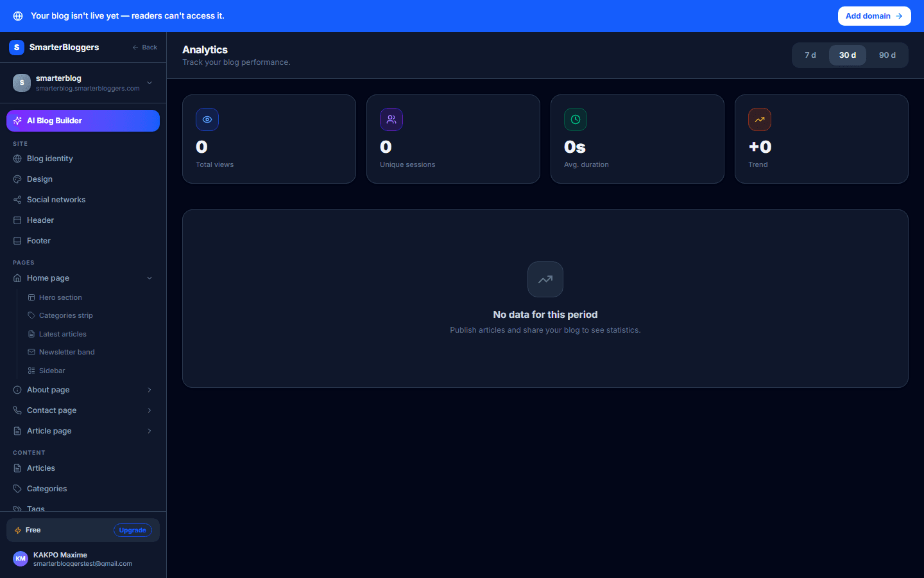Screen dimensions: 924x578
Task: Click the palette icon beside Design
Action: [17, 179]
